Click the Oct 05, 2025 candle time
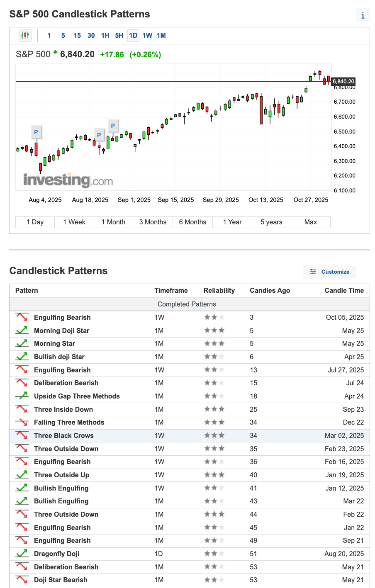Image resolution: width=375 pixels, height=588 pixels. 345,317
